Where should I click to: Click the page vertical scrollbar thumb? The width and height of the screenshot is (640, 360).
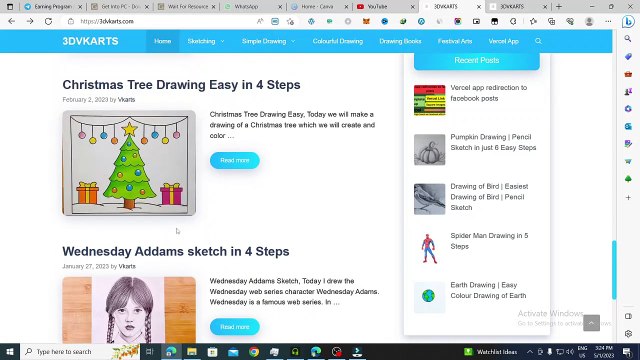click(x=613, y=270)
